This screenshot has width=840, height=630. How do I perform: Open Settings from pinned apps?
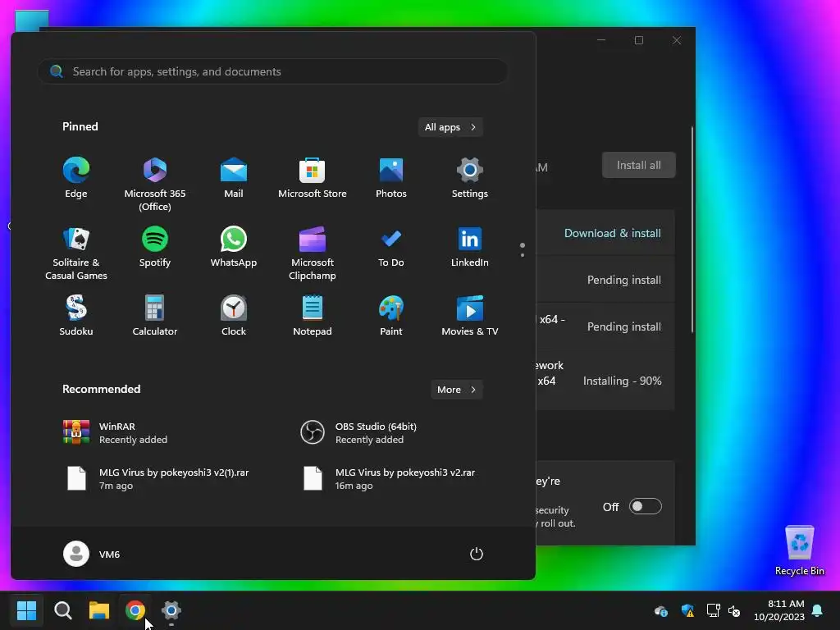click(x=470, y=178)
